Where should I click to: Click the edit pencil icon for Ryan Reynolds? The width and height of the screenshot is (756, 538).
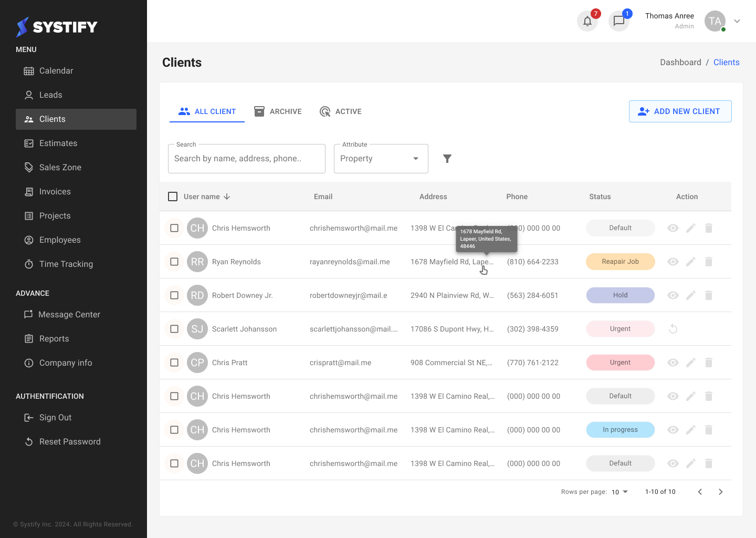pos(690,261)
